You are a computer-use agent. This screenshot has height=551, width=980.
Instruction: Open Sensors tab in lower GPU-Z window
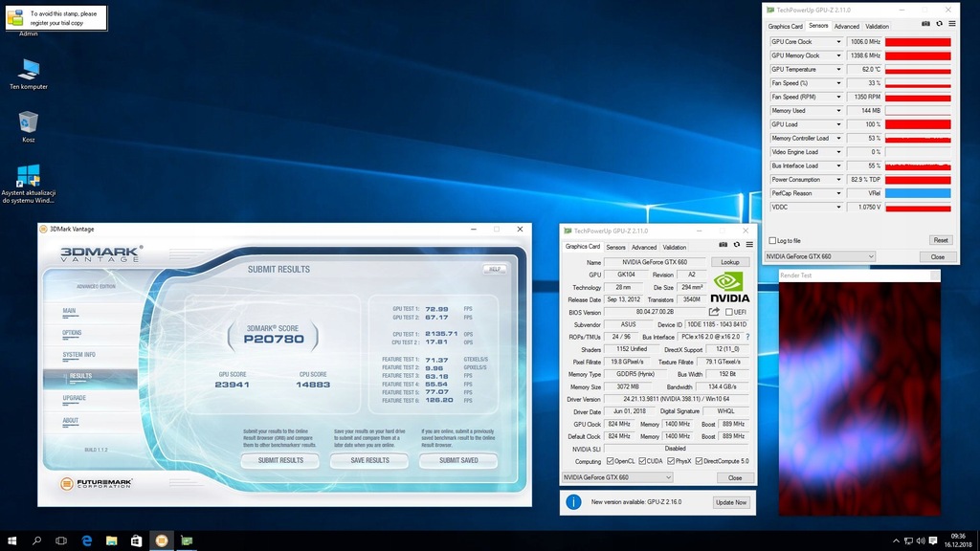615,248
